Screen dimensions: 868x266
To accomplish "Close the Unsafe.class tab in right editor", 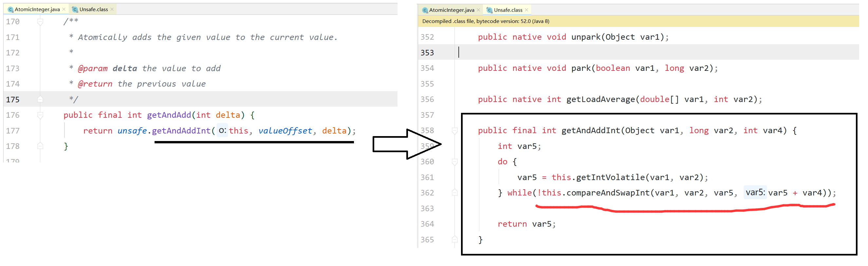I will pyautogui.click(x=526, y=10).
